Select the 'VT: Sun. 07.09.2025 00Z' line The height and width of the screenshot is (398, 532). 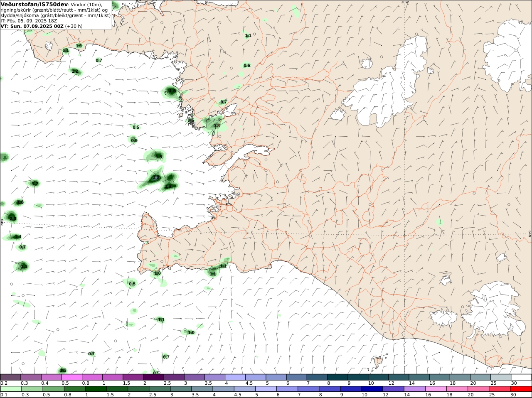[32, 26]
